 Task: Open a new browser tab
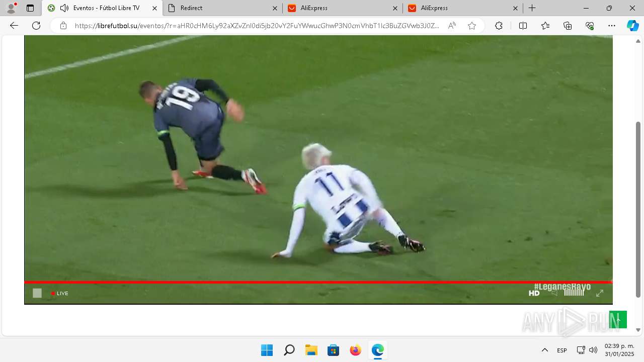point(532,8)
